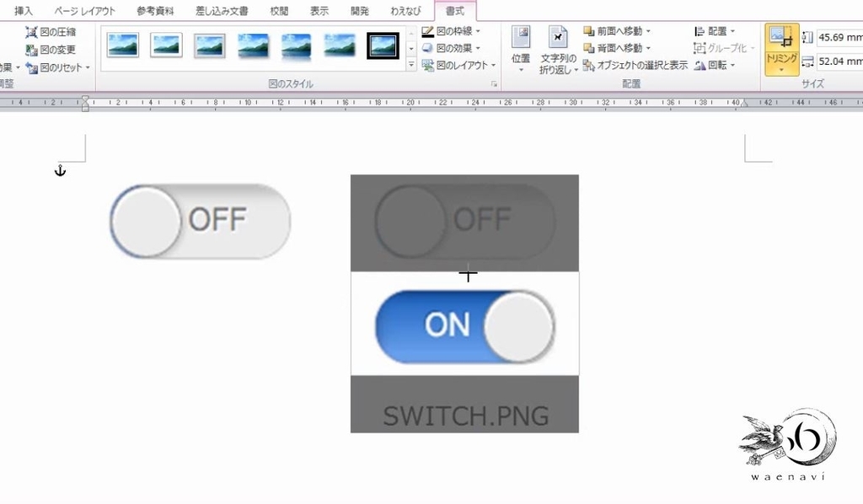Open オブジェクトの選択と表示 selection pane
The image size is (863, 504).
pos(635,66)
